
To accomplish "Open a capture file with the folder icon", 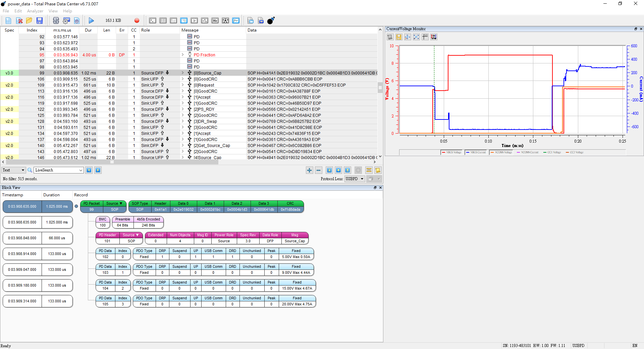I will point(29,21).
